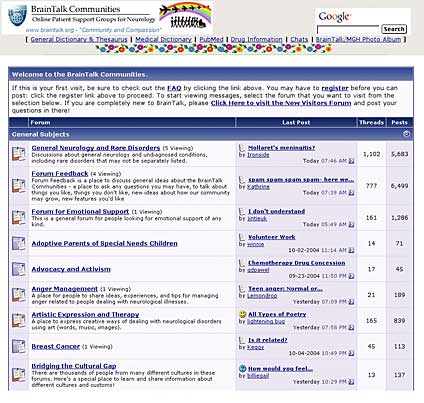Go to last post arrow for Mollaret's meningitis
The width and height of the screenshot is (424, 403).
pyautogui.click(x=351, y=161)
